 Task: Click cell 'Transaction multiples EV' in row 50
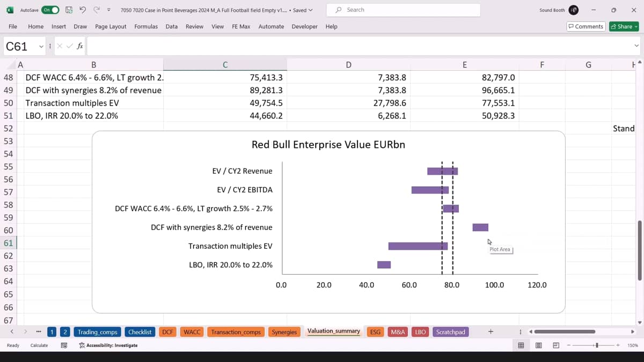72,103
